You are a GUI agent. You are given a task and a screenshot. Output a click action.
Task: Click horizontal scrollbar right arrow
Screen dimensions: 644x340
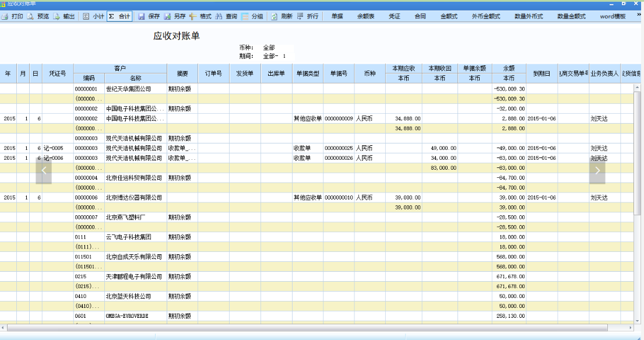(x=631, y=328)
